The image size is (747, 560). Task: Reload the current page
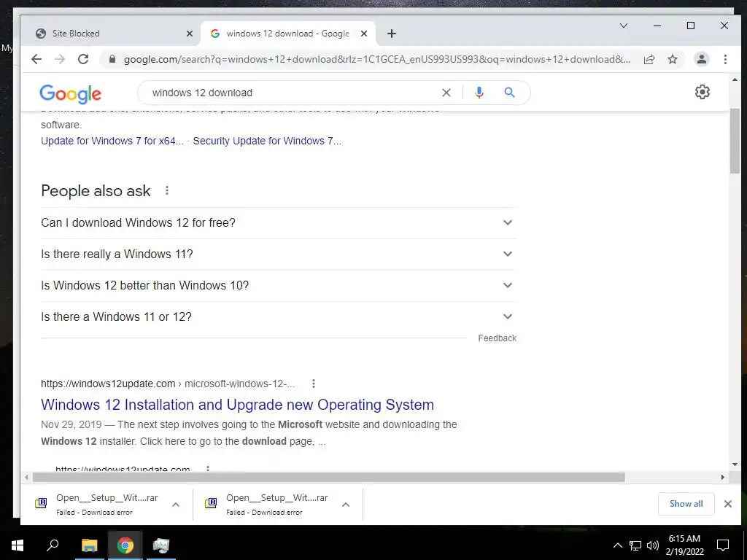coord(83,59)
